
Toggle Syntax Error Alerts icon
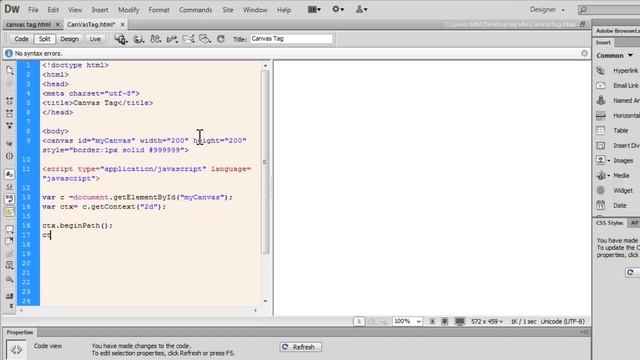[x=9, y=212]
